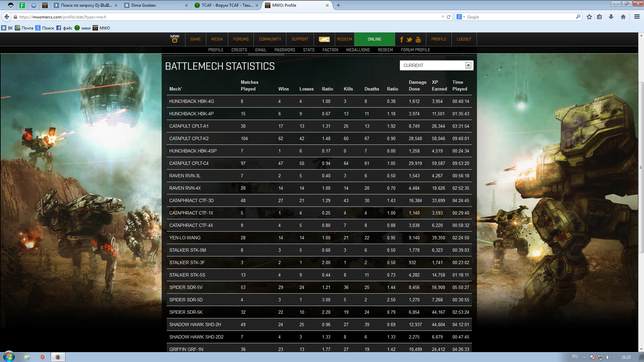Open the File Explorer taskbar icon
Image resolution: width=644 pixels, height=362 pixels.
pyautogui.click(x=27, y=357)
